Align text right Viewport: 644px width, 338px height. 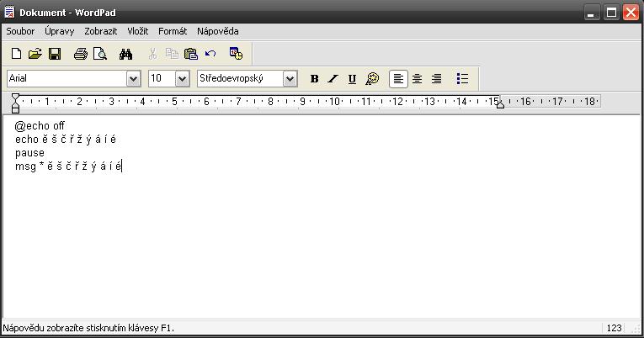pos(437,79)
